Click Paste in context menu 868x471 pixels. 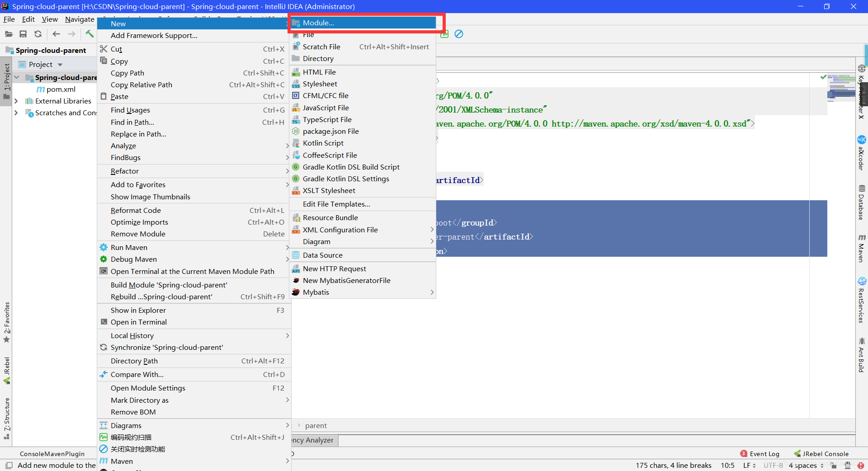(x=193, y=96)
